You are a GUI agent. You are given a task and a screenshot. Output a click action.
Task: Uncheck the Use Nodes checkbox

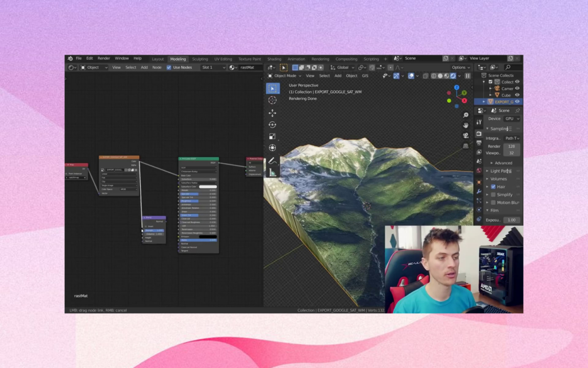click(x=169, y=67)
